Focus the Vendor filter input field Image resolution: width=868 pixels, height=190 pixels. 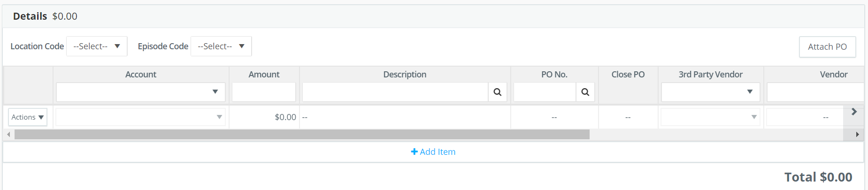tap(815, 92)
